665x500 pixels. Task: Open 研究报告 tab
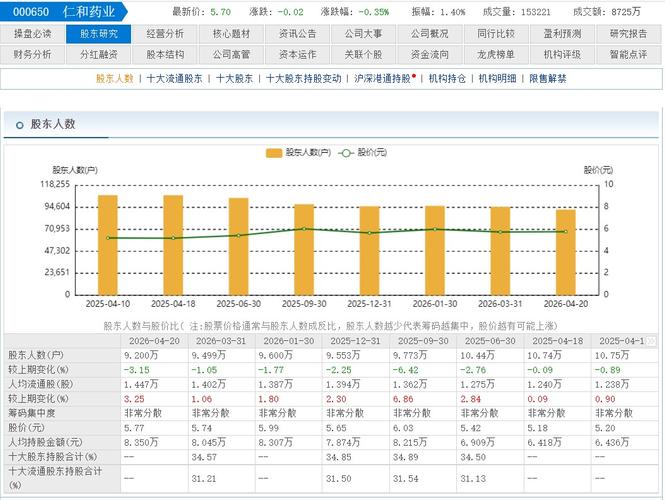(x=628, y=34)
